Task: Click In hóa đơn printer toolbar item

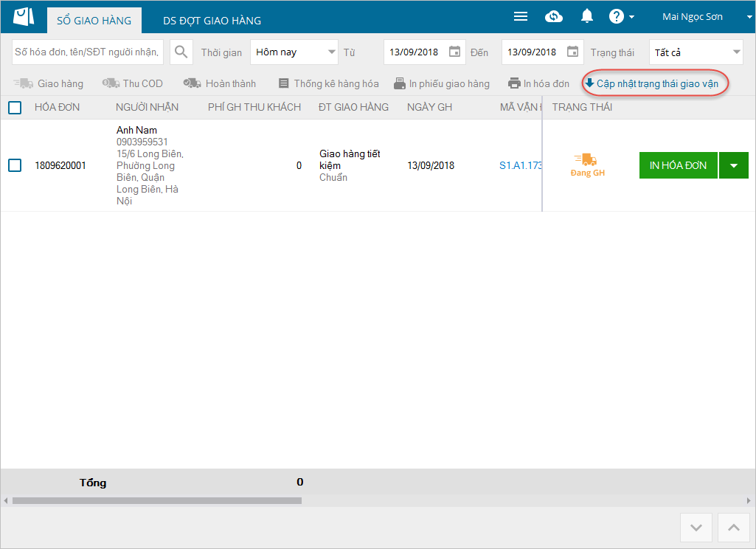Action: [539, 83]
